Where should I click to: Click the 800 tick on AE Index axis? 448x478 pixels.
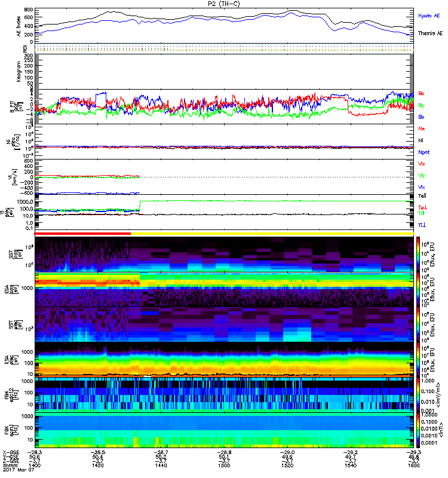click(x=29, y=10)
